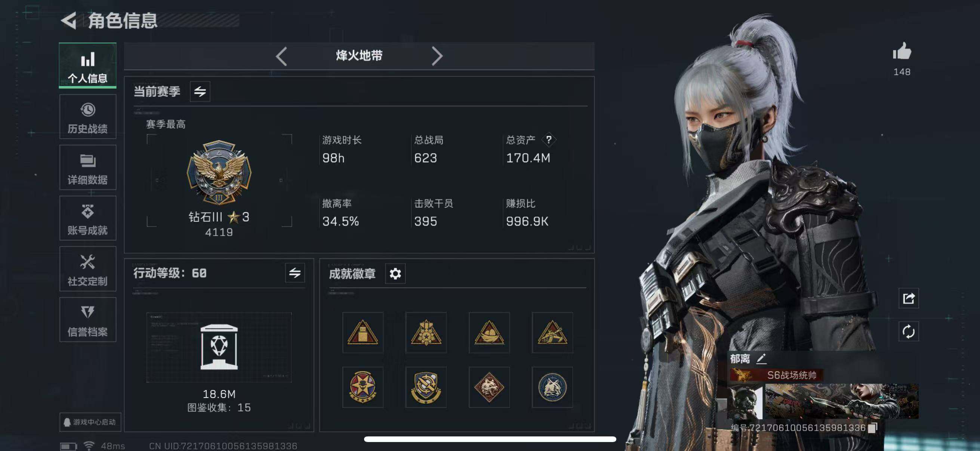Open the 历史战绩 sidebar tab
This screenshot has width=980, height=451.
pyautogui.click(x=87, y=117)
